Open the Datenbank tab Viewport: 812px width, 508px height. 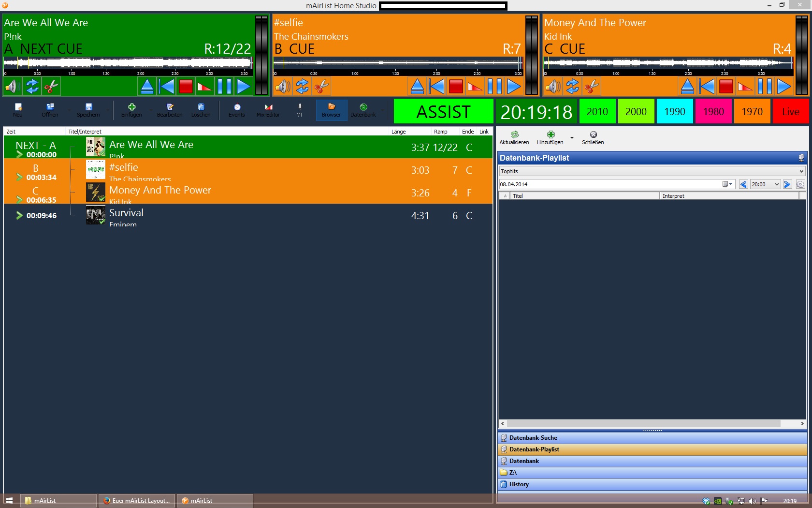[x=652, y=461]
